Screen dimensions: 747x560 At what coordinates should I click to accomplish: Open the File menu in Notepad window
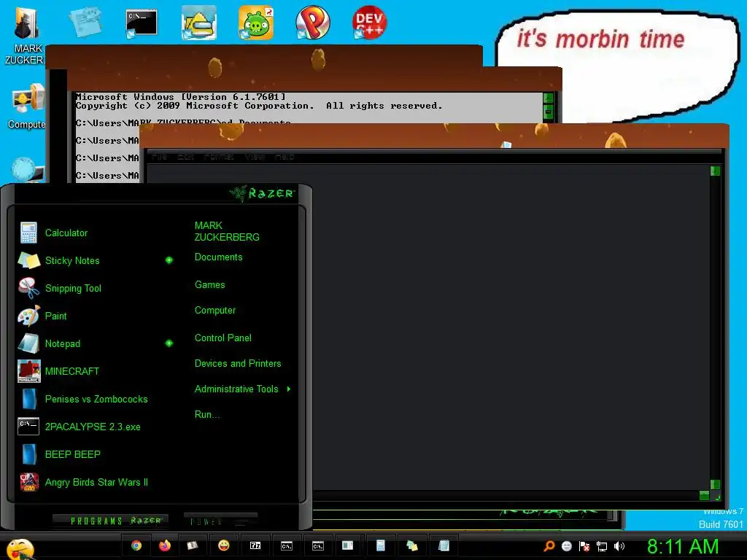(x=158, y=156)
